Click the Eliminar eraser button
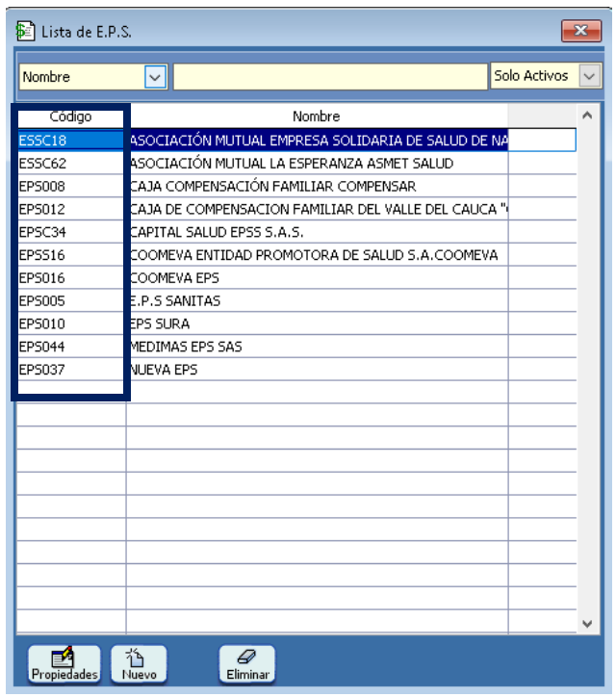 [x=247, y=664]
